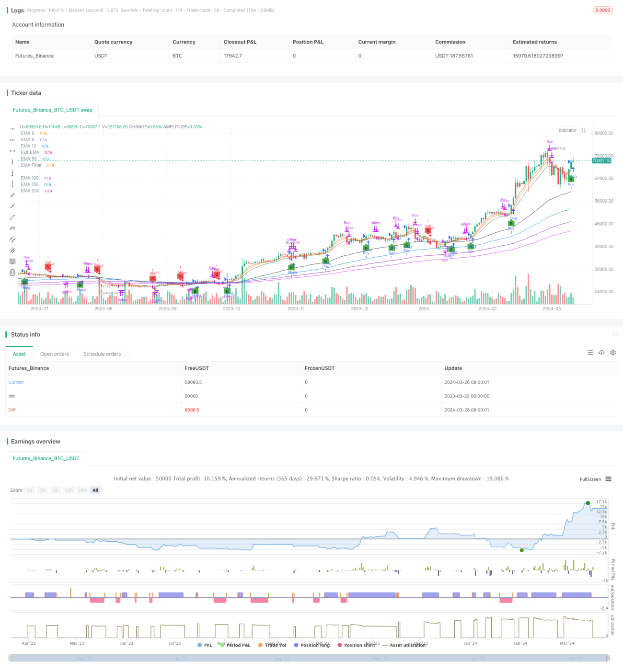623x672 pixels.
Task: Open the earnings chart hamburger menu
Action: (609, 479)
